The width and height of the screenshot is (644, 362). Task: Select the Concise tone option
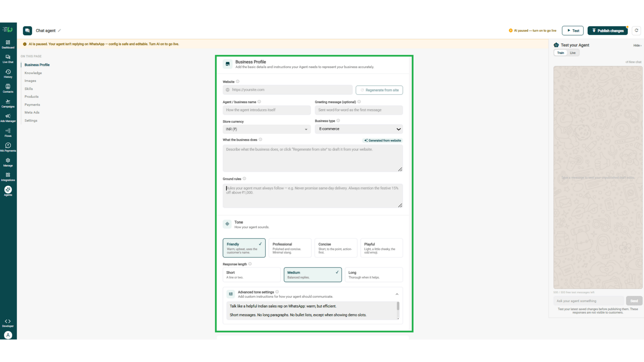click(336, 248)
